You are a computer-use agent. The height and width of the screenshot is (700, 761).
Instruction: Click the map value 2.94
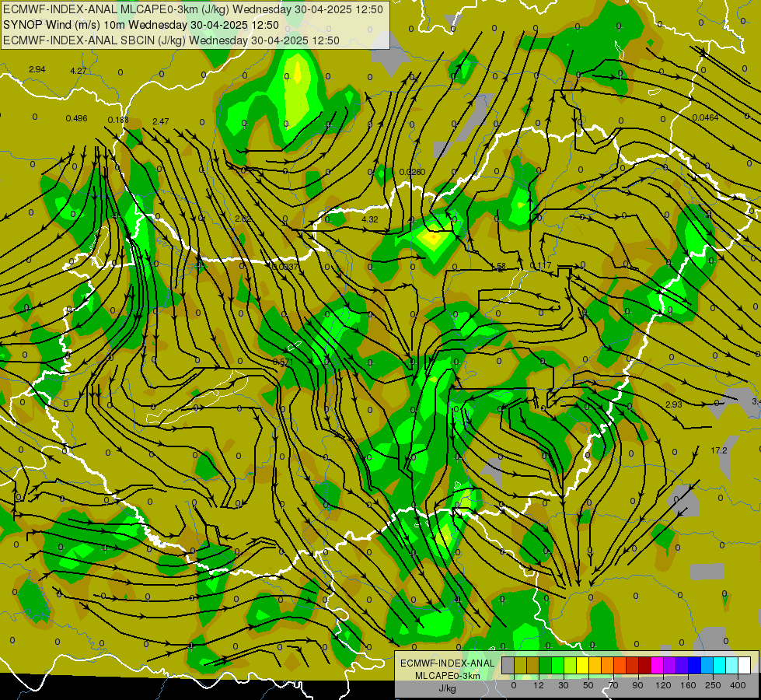[x=37, y=69]
